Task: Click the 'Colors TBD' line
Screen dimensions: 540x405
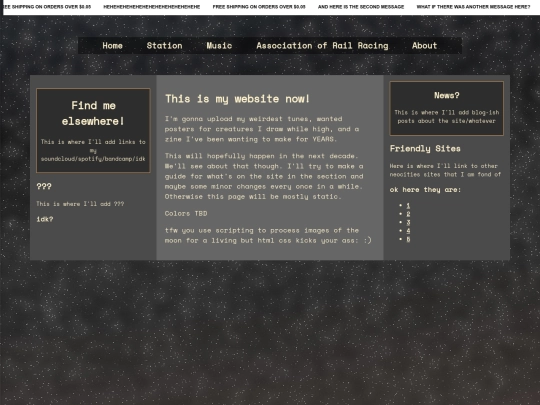Action: point(186,214)
